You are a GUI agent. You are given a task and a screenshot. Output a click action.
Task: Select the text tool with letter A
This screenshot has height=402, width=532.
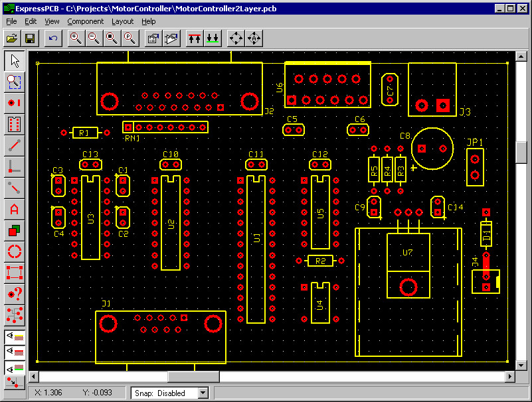[x=15, y=210]
